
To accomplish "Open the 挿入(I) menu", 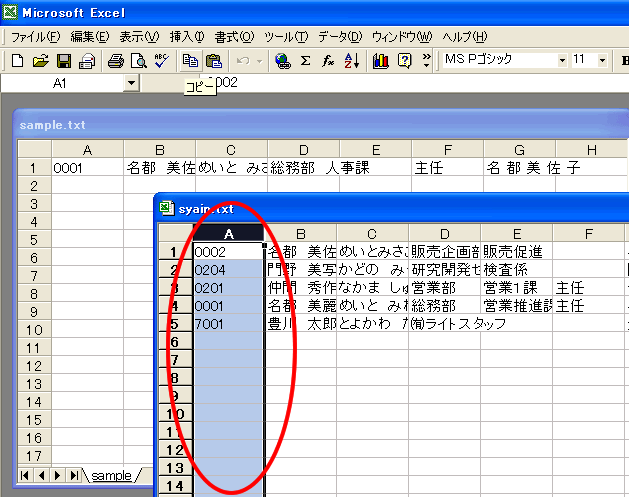I will [x=187, y=37].
